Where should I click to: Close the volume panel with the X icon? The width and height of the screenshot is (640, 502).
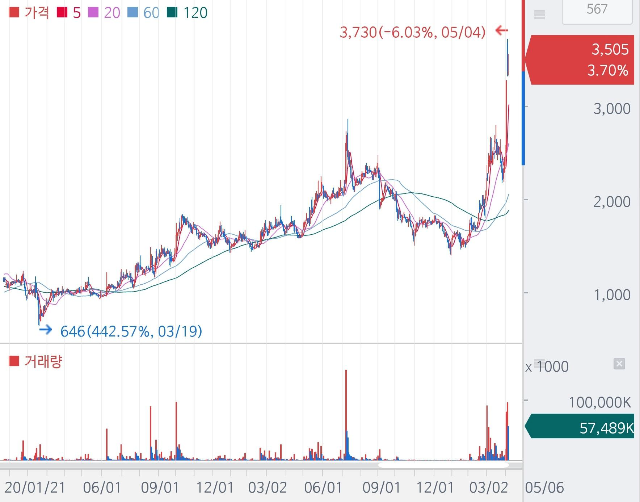coord(619,364)
